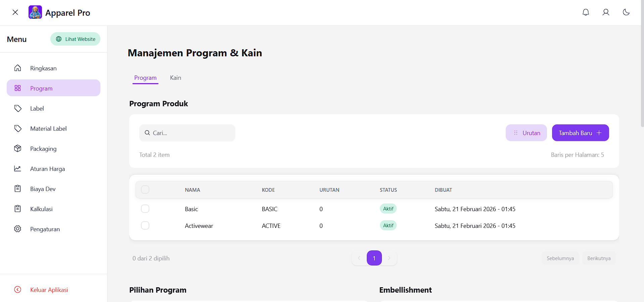644x302 pixels.
Task: Open notifications bell icon
Action: [586, 12]
